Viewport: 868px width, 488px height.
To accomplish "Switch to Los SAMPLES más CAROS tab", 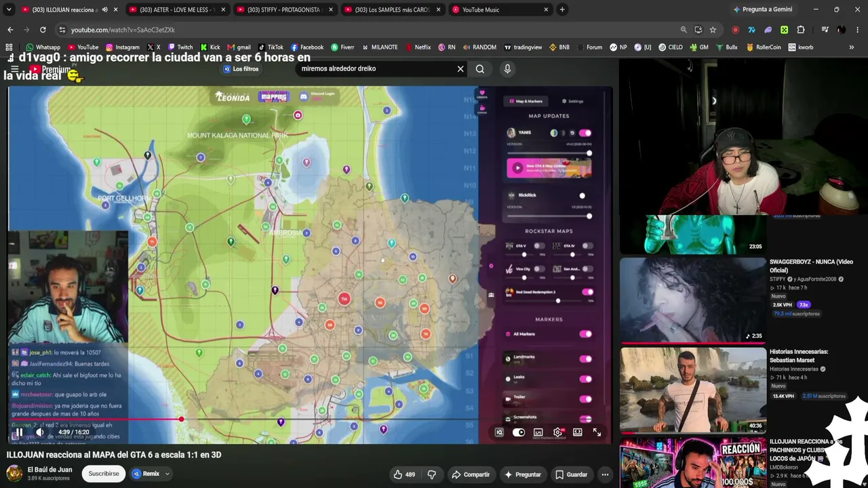I will [x=393, y=9].
